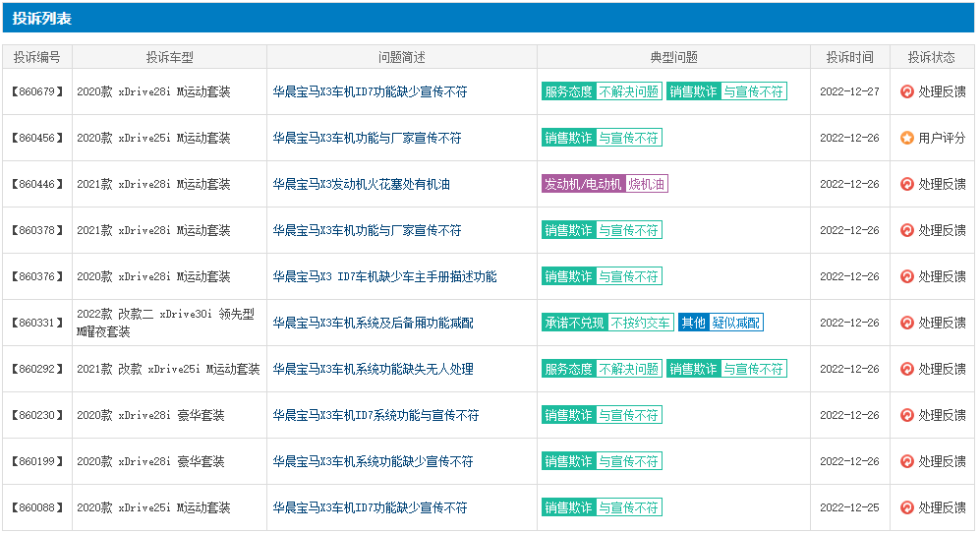Viewport: 980px width, 534px height.
Task: Open 华晨宝马X3车机系统及后备厢功能减配 link
Action: click(374, 324)
